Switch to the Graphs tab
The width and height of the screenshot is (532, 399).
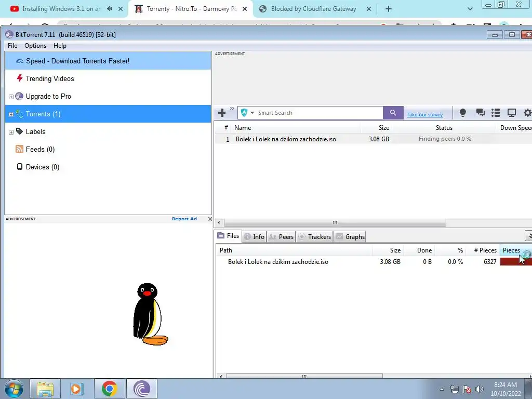(350, 236)
